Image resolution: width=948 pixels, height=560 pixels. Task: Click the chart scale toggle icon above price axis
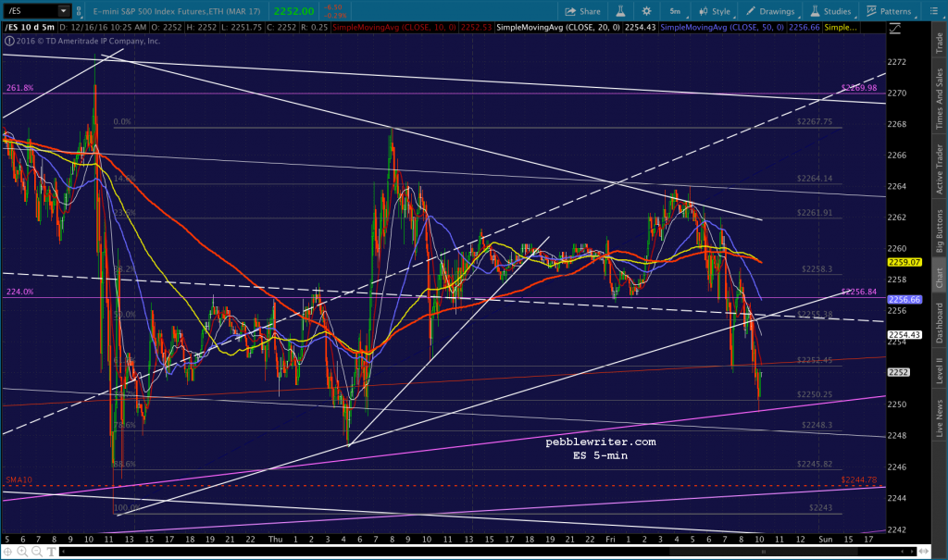(895, 28)
